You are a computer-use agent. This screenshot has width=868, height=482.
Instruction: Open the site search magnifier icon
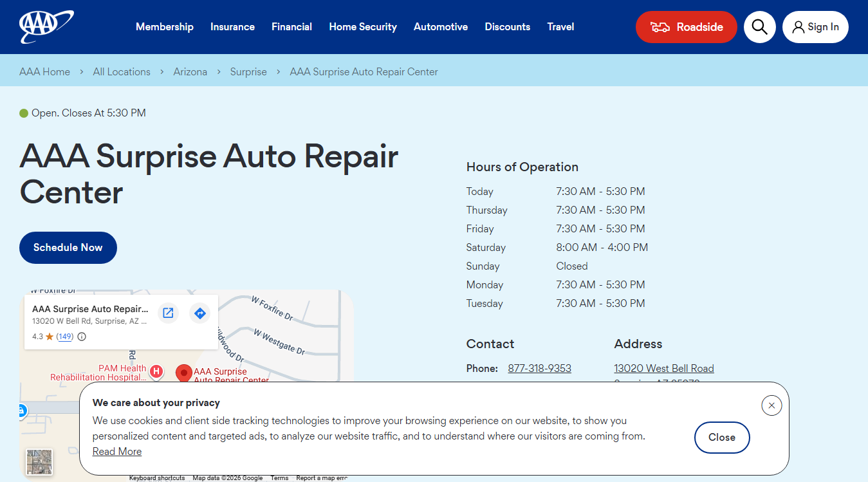pyautogui.click(x=760, y=27)
